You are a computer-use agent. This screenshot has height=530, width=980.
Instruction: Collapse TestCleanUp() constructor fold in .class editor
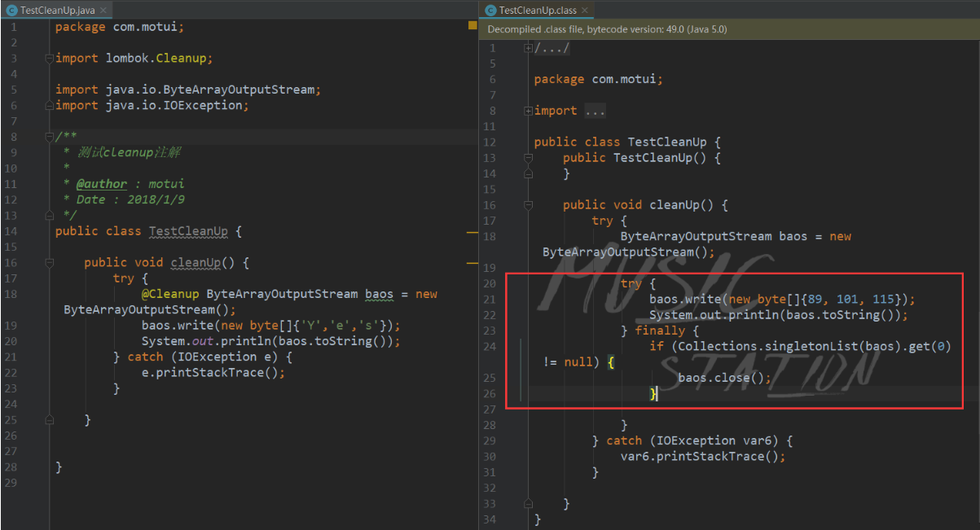528,158
